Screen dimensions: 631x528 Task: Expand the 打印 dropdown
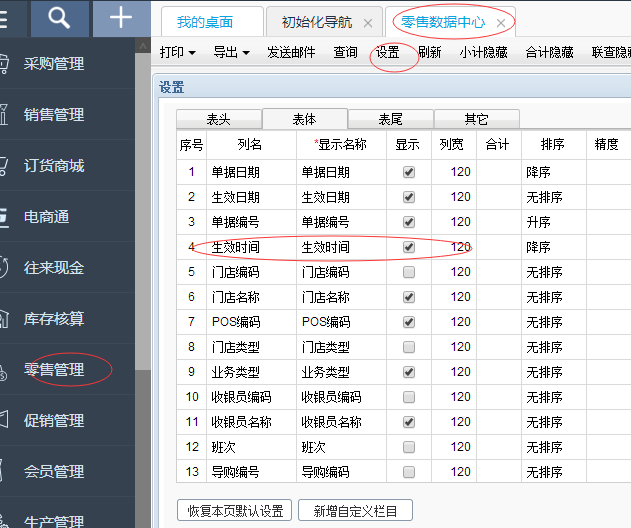pos(178,52)
